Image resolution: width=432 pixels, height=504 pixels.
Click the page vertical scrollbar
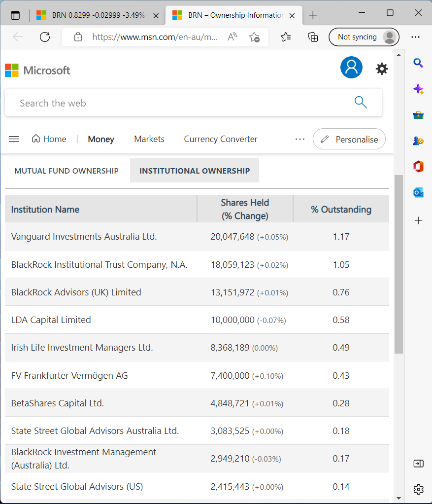point(399,264)
